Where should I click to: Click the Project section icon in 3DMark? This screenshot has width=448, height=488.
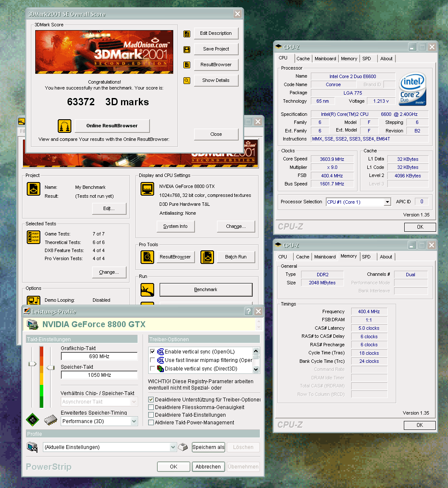point(34,188)
